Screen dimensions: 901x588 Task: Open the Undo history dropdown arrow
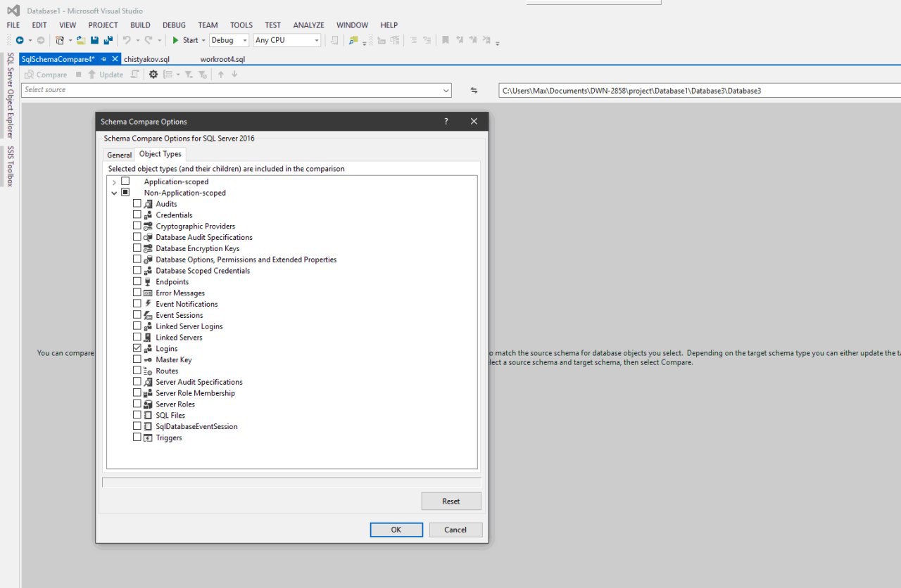(x=137, y=40)
